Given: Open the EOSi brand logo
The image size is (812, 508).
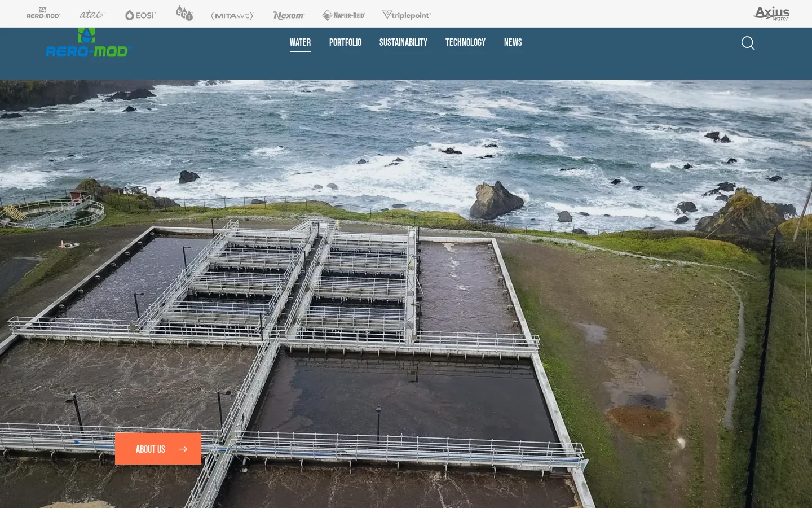Looking at the screenshot, I should [x=140, y=15].
